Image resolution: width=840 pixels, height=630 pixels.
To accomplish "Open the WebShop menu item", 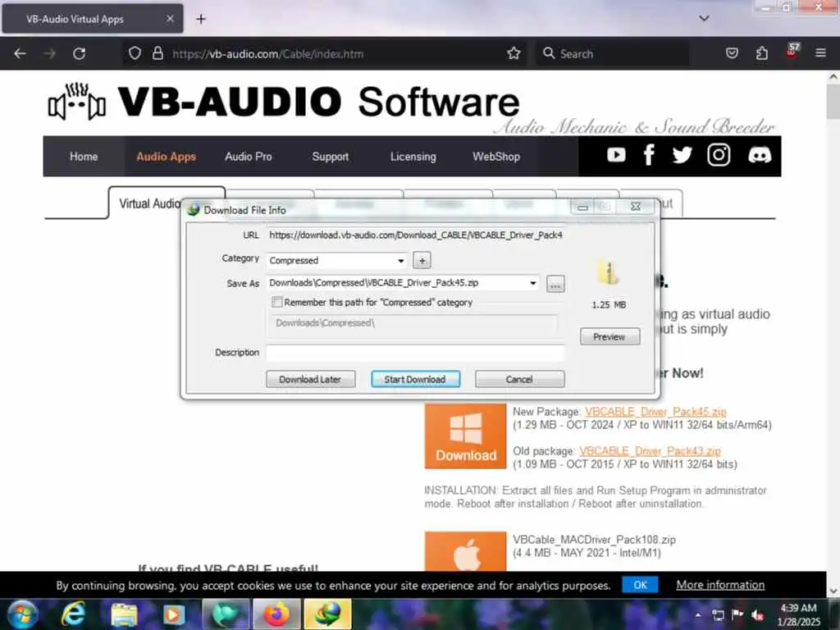I will (496, 157).
